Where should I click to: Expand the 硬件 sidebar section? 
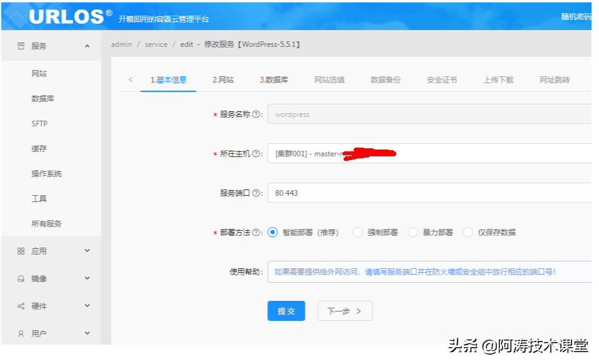(x=87, y=306)
